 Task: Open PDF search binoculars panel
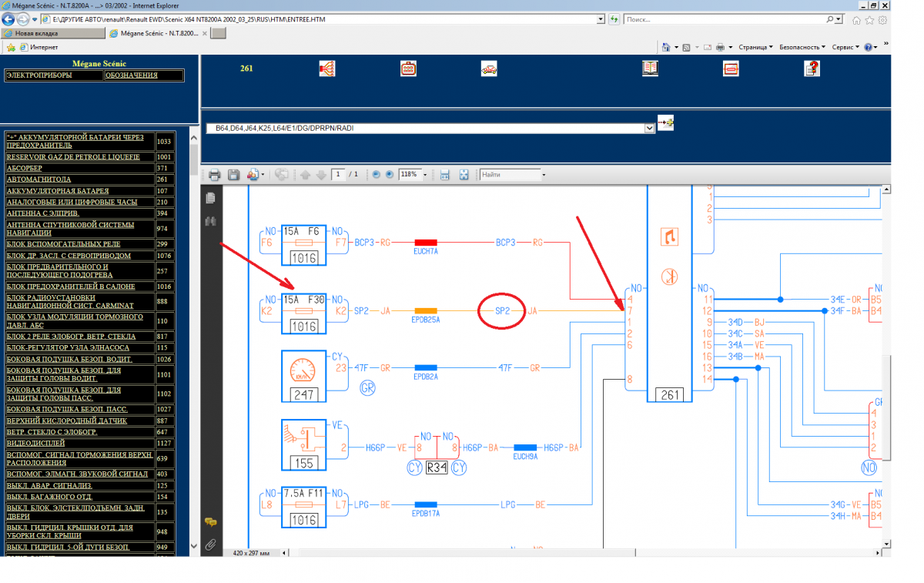(x=210, y=221)
